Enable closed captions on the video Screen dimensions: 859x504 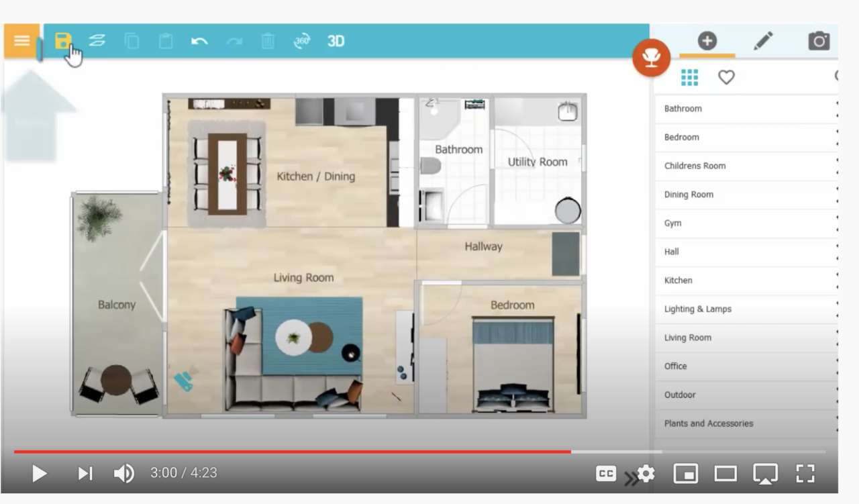point(605,472)
